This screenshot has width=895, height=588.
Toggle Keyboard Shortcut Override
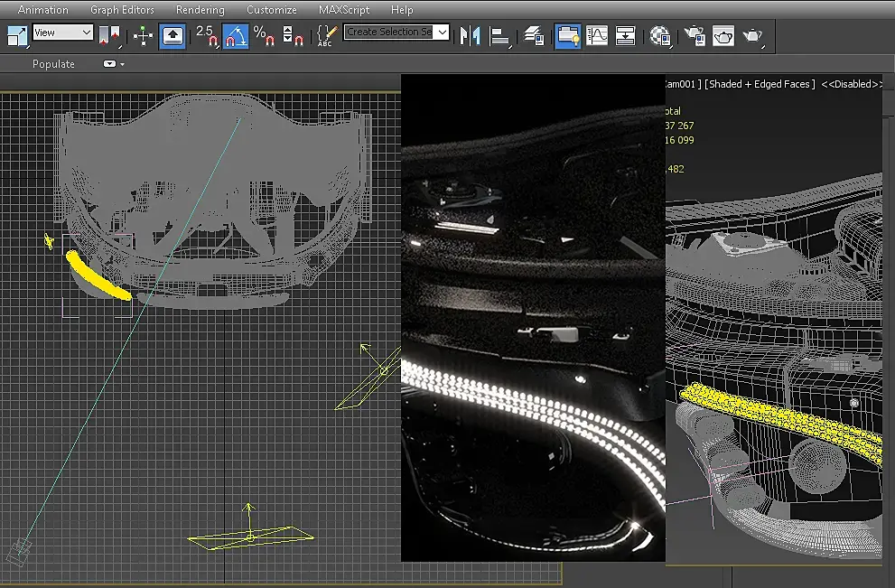tap(172, 36)
